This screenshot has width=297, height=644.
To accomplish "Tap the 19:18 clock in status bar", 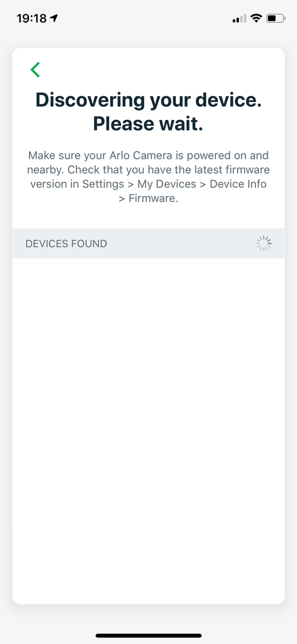I will point(32,19).
